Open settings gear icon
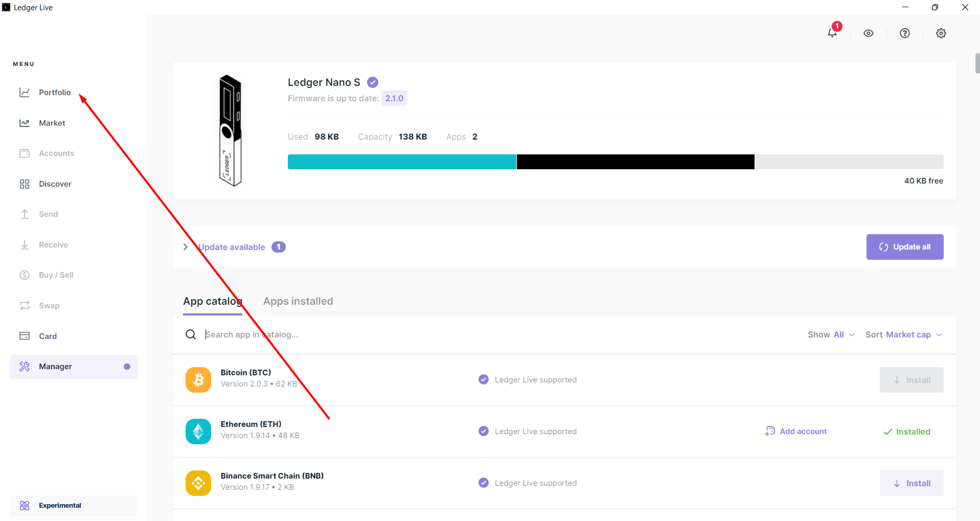The image size is (980, 521). (x=941, y=33)
